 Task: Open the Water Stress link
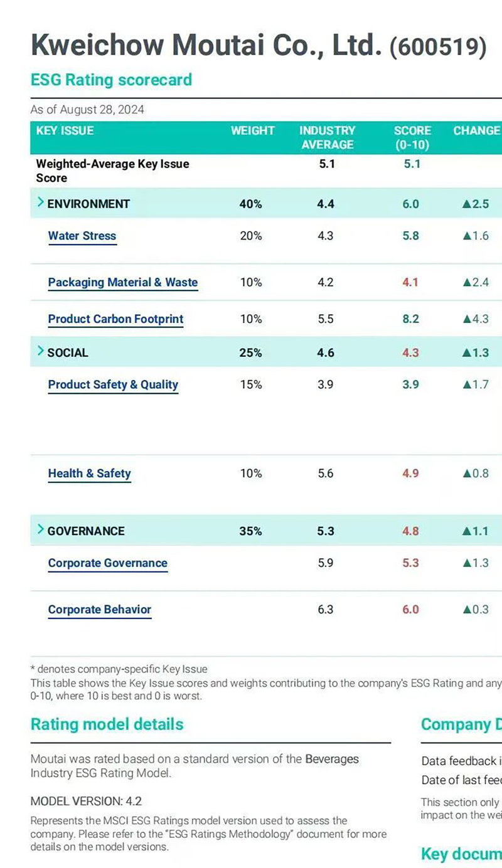coord(82,236)
